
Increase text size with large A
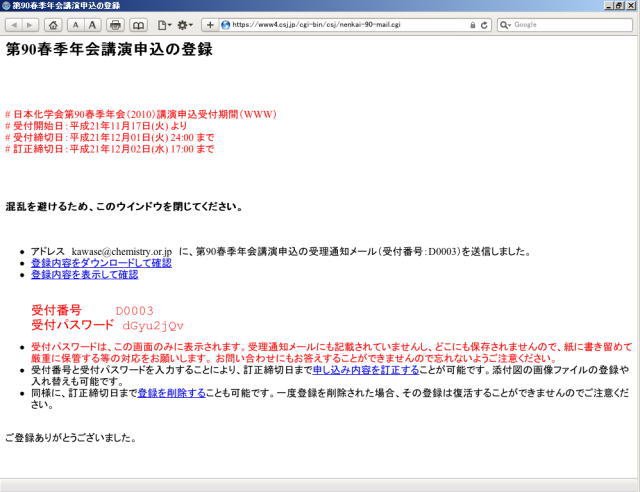tap(93, 24)
